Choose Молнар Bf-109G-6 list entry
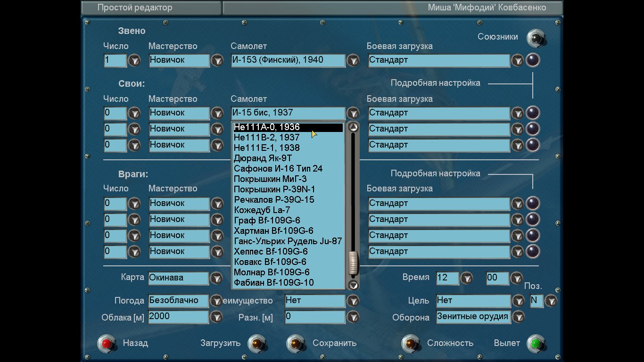This screenshot has width=644, height=362. pos(288,272)
